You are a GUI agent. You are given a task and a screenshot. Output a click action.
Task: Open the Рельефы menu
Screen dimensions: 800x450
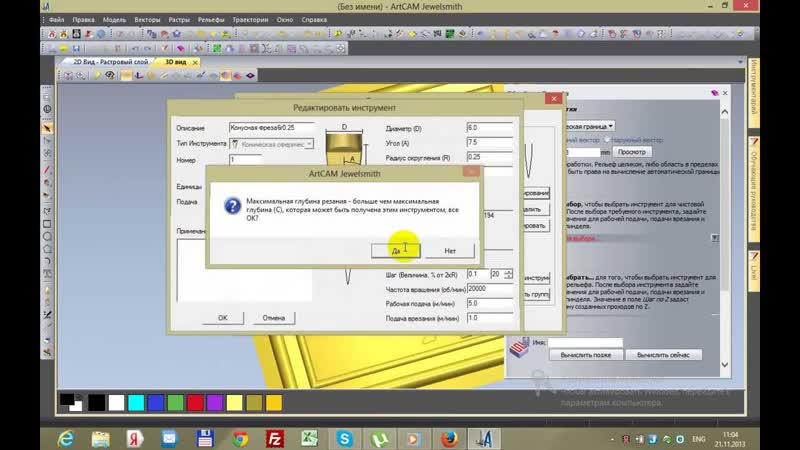click(x=211, y=20)
